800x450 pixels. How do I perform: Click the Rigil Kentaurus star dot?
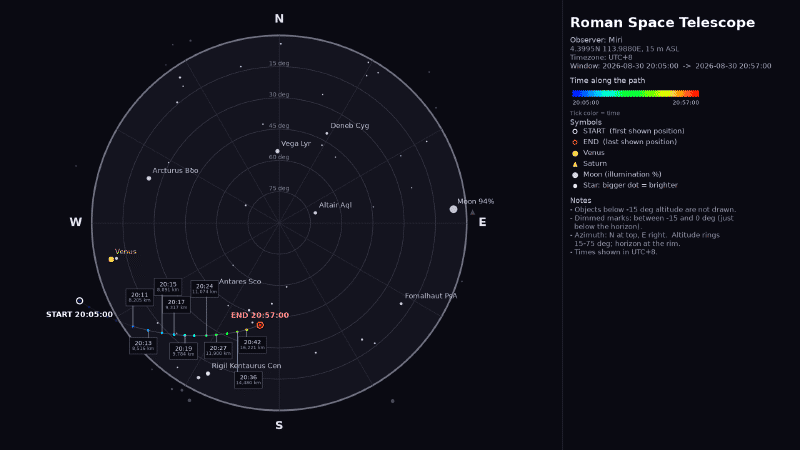[x=208, y=374]
